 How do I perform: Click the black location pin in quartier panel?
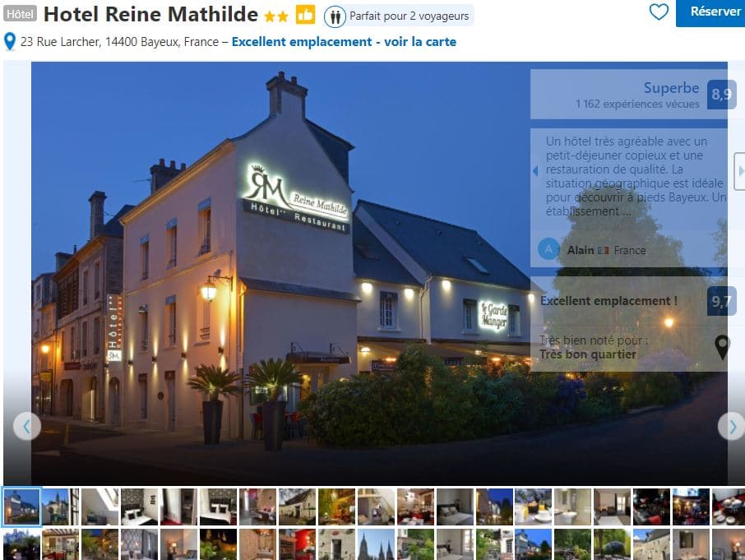click(x=722, y=347)
